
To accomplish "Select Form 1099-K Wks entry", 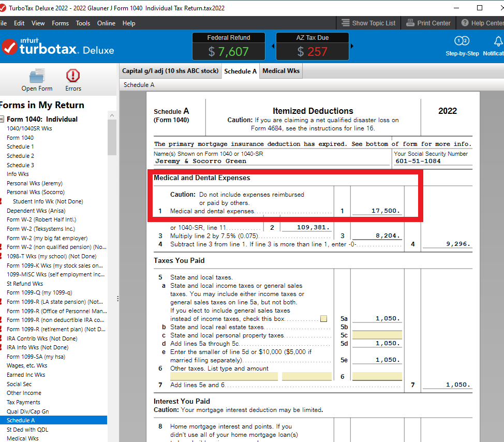I will tap(55, 266).
